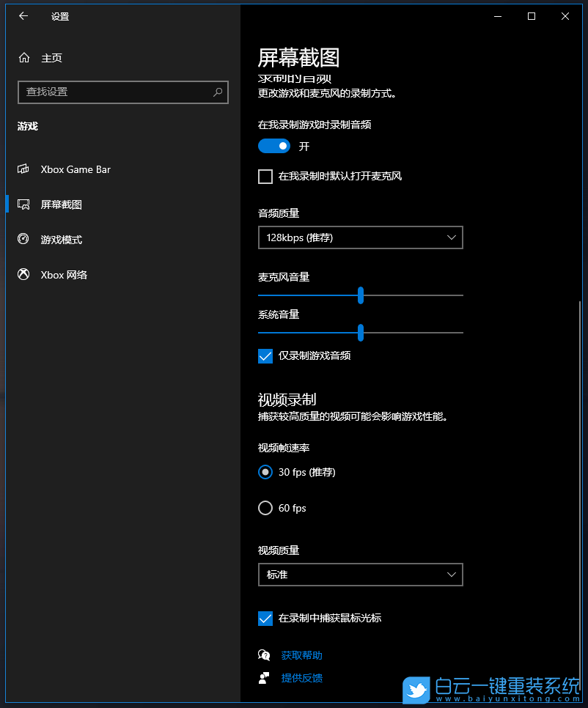Viewport: 588px width, 708px height.
Task: Open the 音频质量 dropdown
Action: (x=360, y=237)
